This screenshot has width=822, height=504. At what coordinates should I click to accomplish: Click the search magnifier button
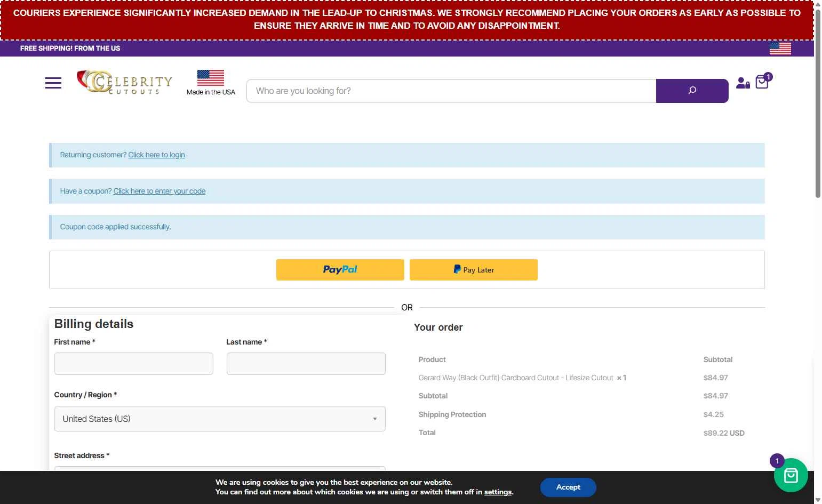click(x=692, y=91)
